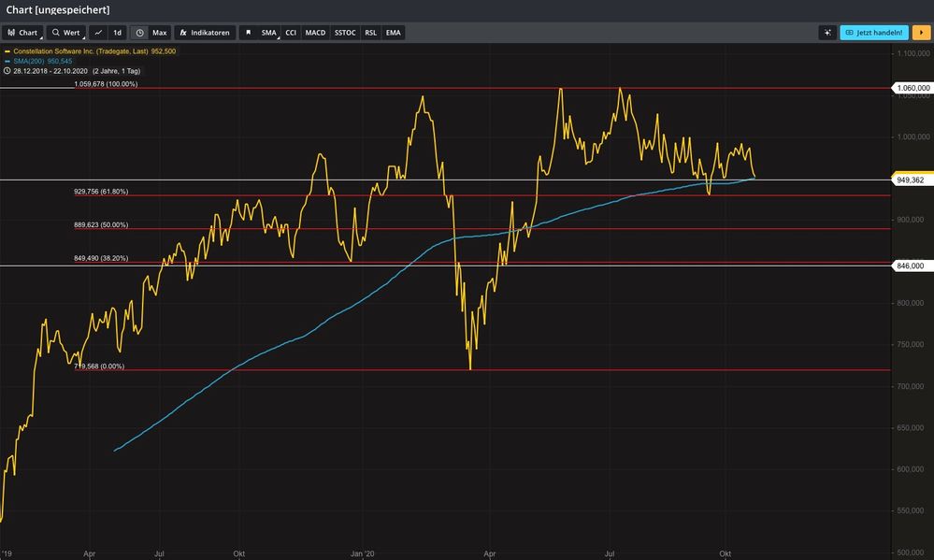The image size is (934, 560).
Task: Expand the SMA indicator options
Action: pyautogui.click(x=269, y=33)
